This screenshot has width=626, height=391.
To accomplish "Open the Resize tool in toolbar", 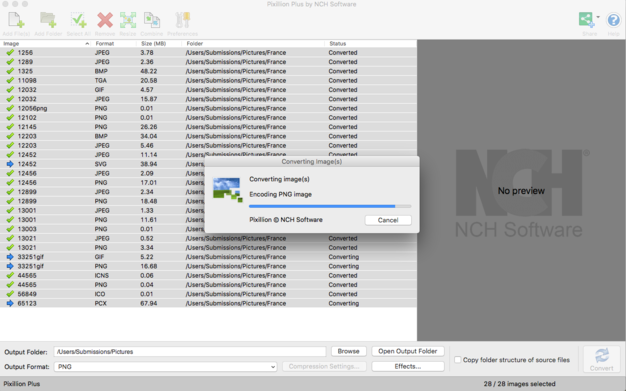I will (128, 20).
